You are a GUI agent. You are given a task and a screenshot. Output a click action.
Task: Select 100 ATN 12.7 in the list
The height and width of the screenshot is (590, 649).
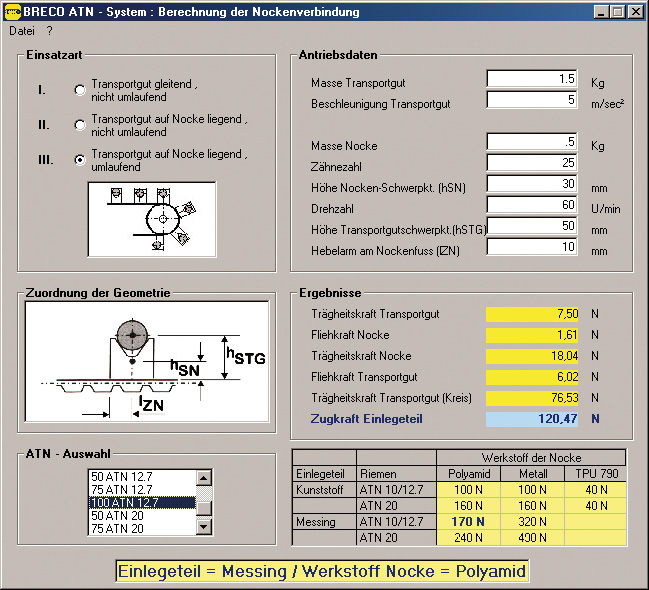(x=142, y=503)
